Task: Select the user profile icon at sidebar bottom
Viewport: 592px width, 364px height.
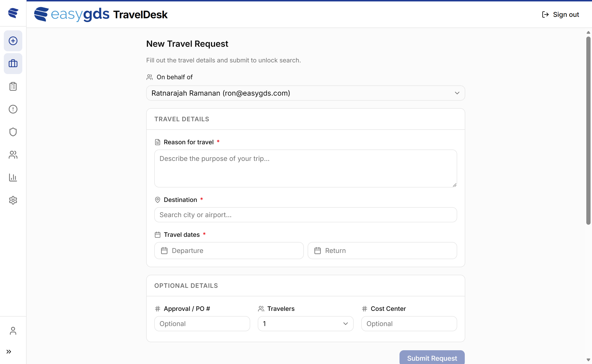Action: click(13, 331)
